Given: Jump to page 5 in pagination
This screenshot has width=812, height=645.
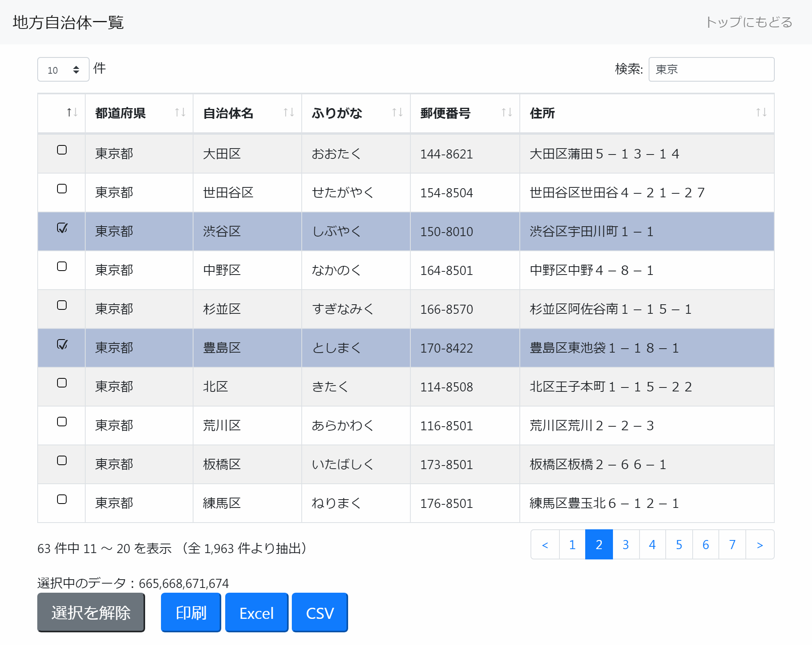Looking at the screenshot, I should 678,545.
